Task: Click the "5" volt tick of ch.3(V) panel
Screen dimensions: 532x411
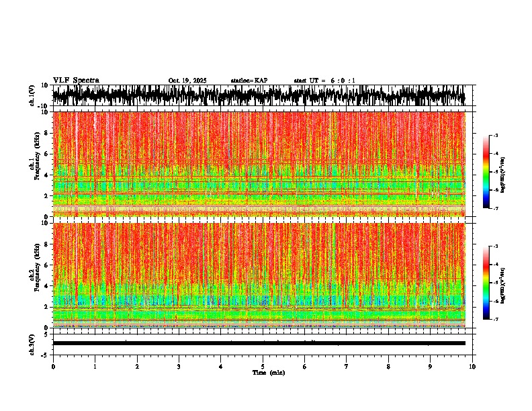Action: point(46,334)
